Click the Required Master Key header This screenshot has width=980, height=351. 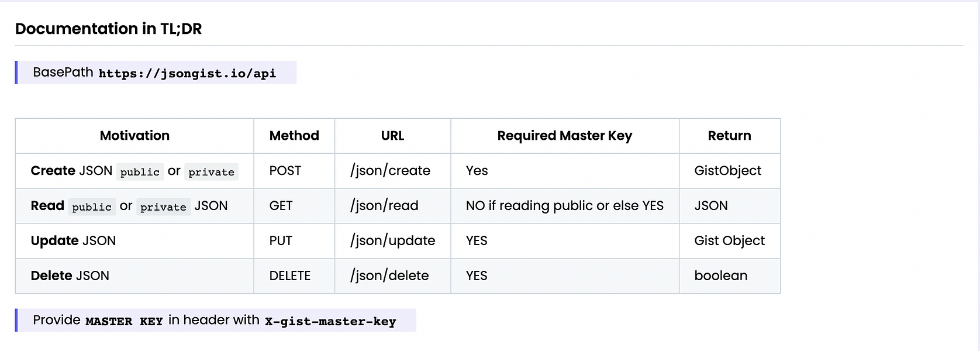pos(565,136)
